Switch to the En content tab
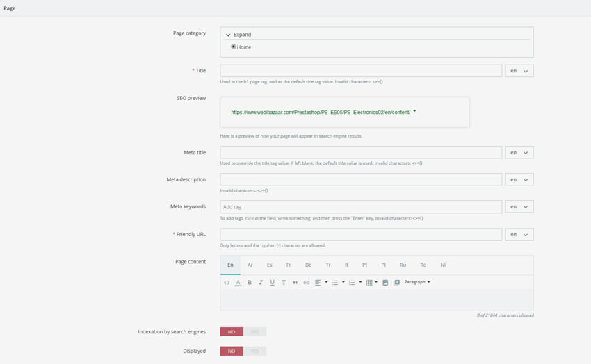 (230, 265)
